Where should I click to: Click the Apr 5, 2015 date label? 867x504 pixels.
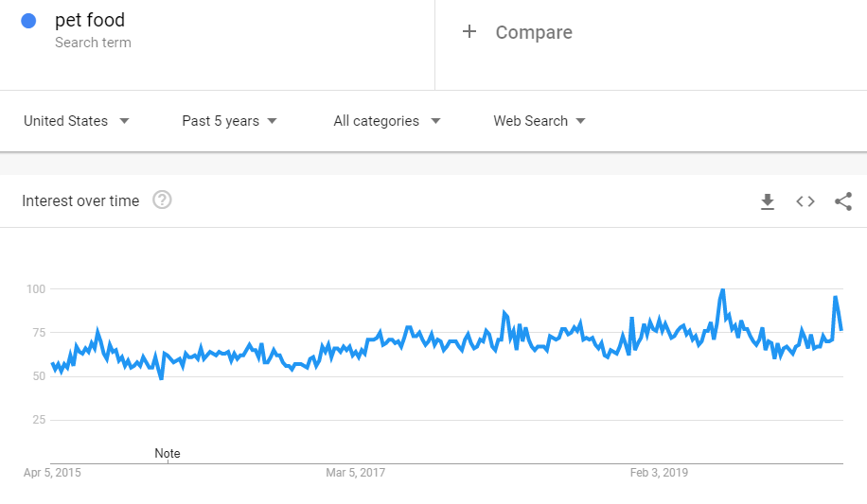pyautogui.click(x=52, y=472)
